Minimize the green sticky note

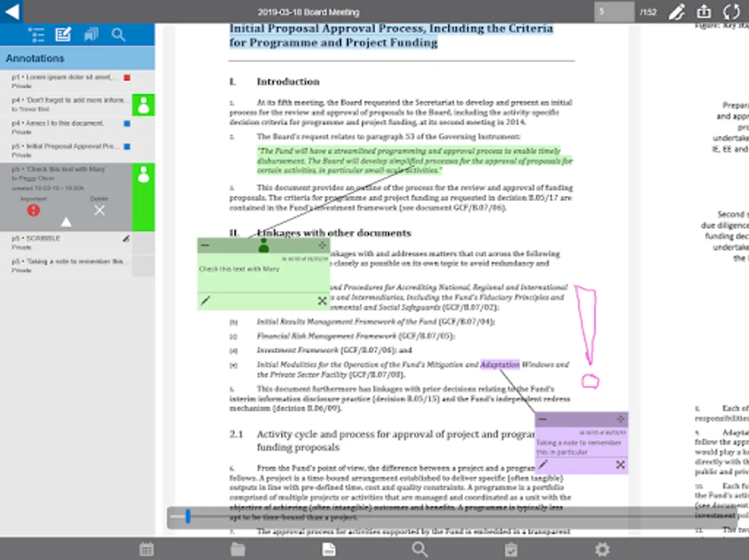coord(205,246)
